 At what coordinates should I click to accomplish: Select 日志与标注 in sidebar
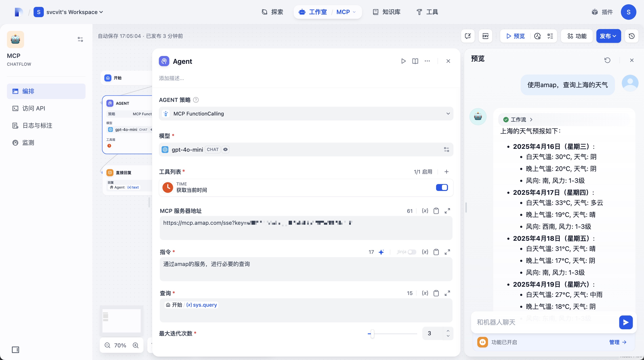coord(37,125)
